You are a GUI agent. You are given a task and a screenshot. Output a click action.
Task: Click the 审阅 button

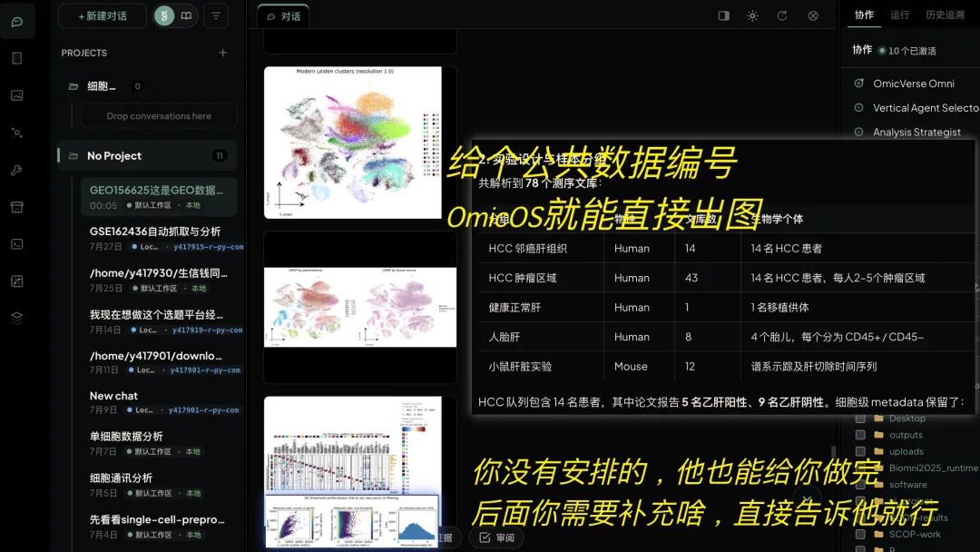point(497,537)
